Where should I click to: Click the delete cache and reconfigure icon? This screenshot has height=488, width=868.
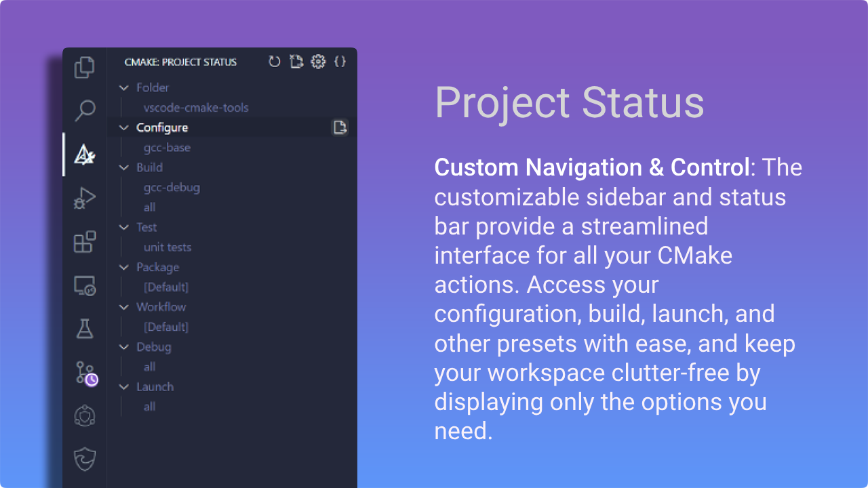tap(296, 62)
